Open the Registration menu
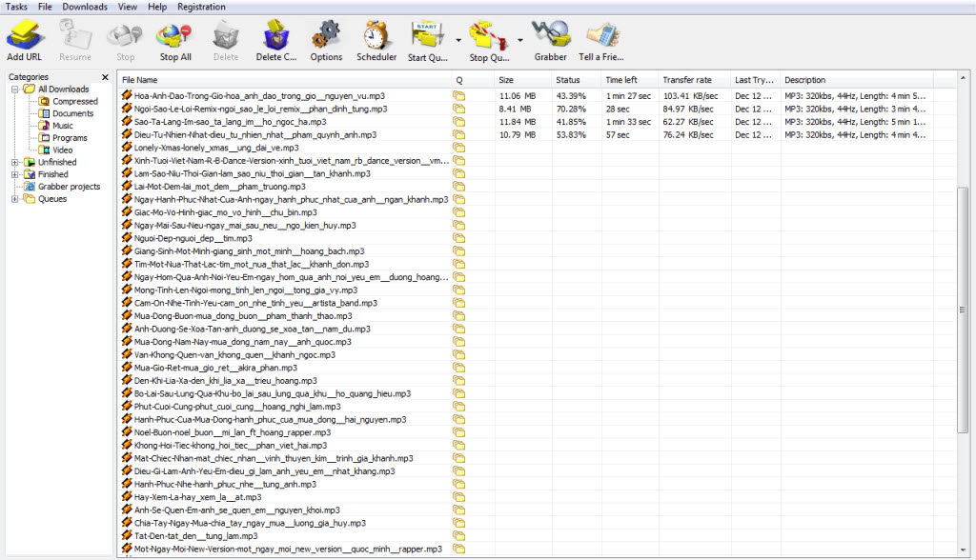This screenshot has height=560, width=976. (201, 7)
